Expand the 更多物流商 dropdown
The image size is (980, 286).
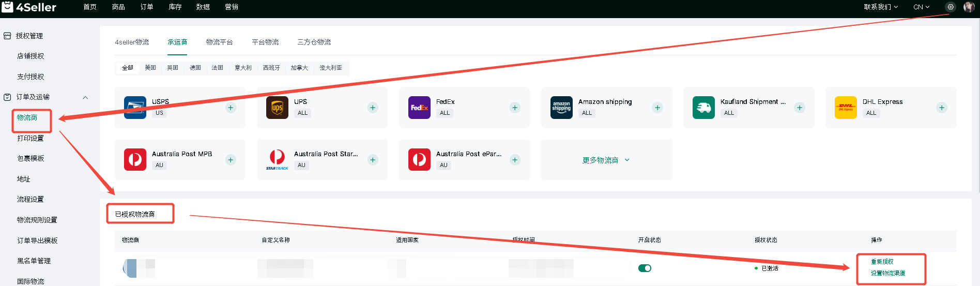[606, 160]
